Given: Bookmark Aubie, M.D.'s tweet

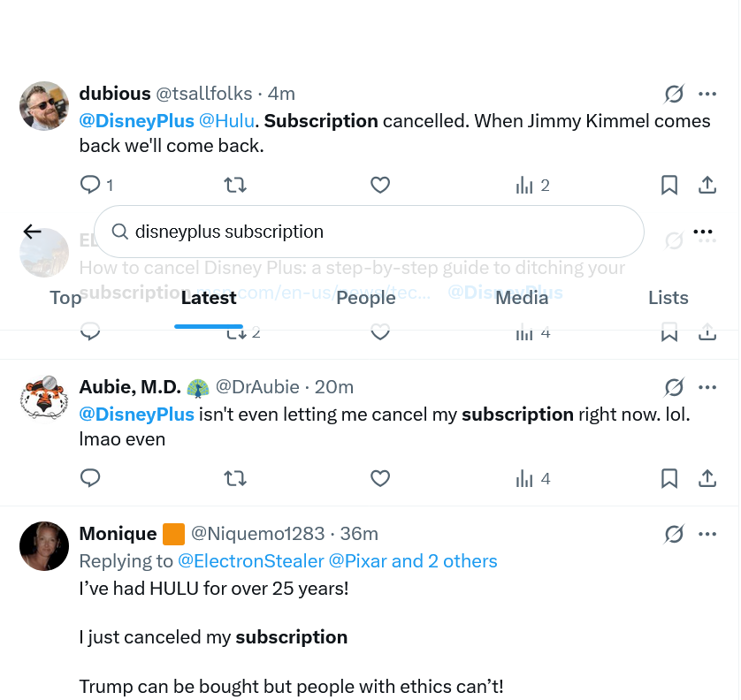Looking at the screenshot, I should [x=669, y=478].
